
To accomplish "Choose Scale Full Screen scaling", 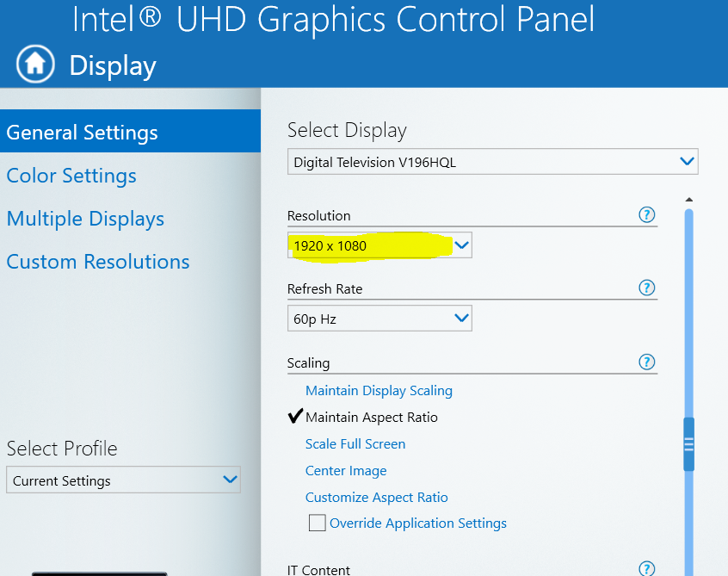I will tap(355, 444).
